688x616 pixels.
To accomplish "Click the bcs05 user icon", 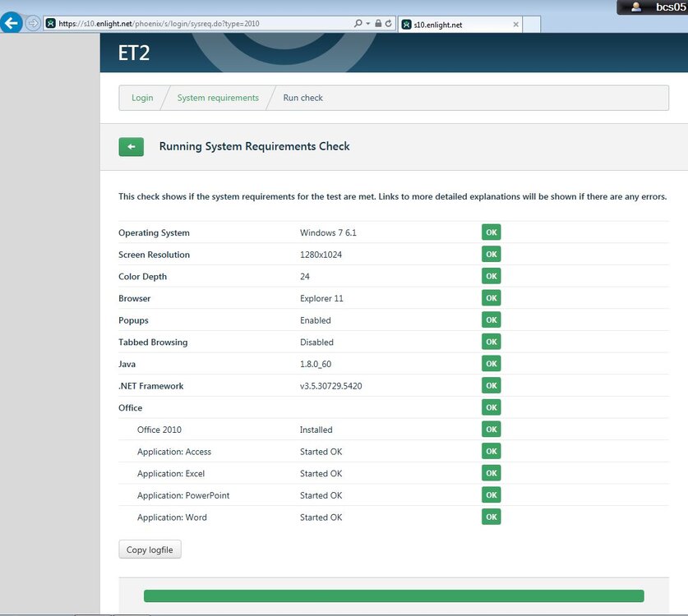I will [x=635, y=7].
